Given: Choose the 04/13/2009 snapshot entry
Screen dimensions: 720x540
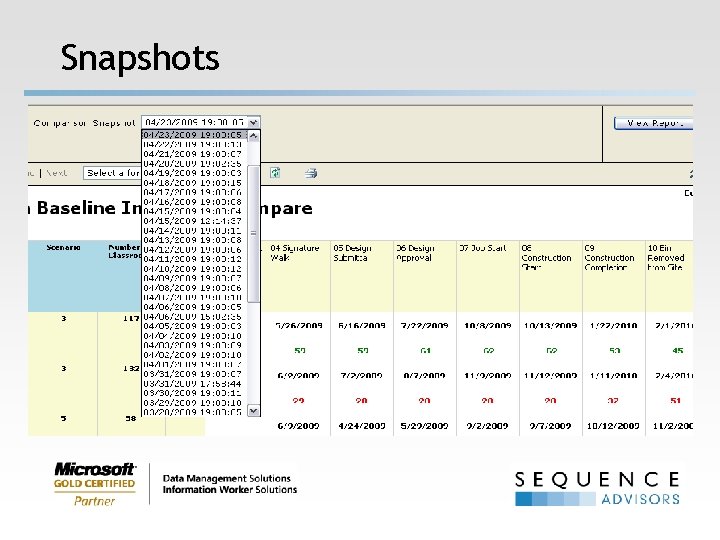Looking at the screenshot, I should (195, 240).
